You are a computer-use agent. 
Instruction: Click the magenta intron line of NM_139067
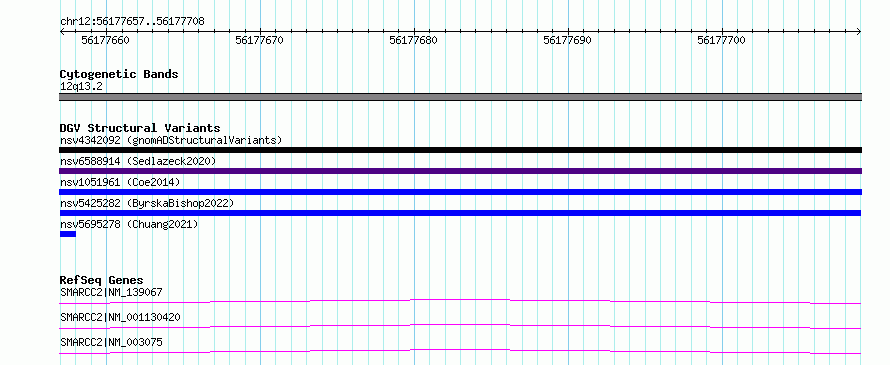point(460,301)
